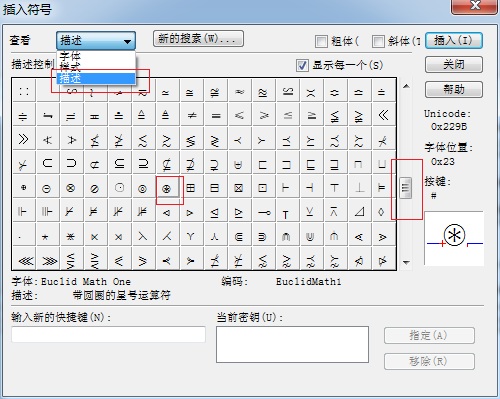Image resolution: width=500 pixels, height=399 pixels.
Task: Open help with the 帮助 button
Action: point(454,89)
